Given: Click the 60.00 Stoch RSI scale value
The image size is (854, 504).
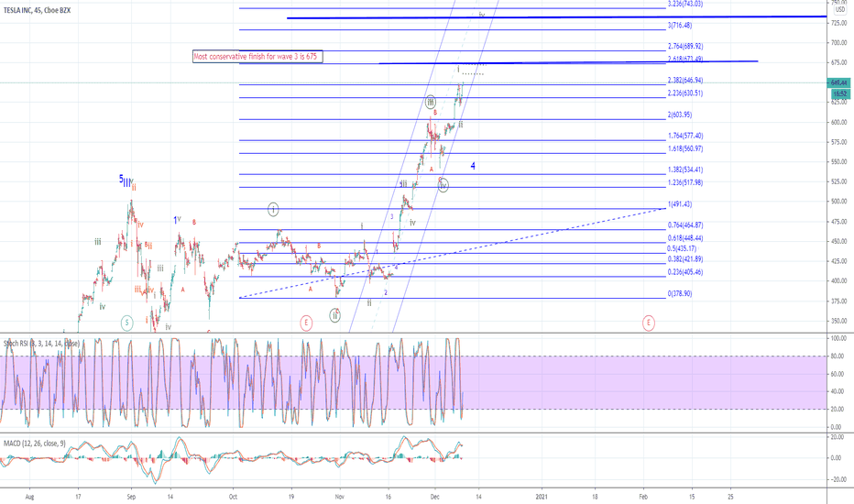Looking at the screenshot, I should pos(838,374).
